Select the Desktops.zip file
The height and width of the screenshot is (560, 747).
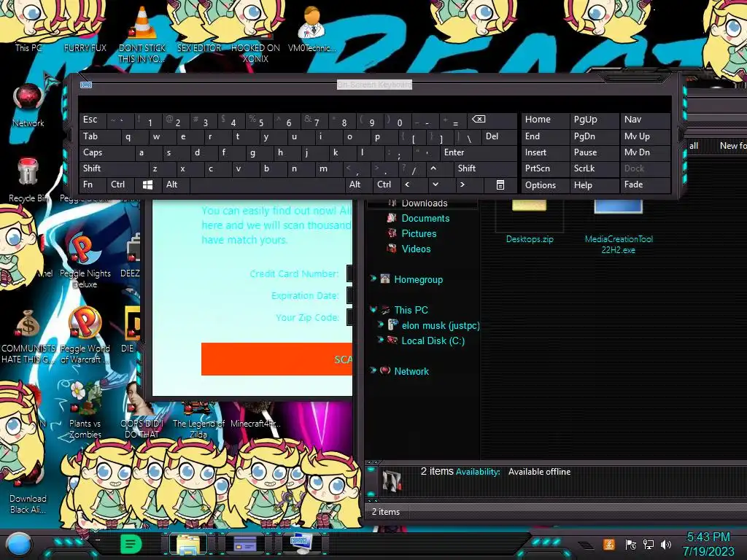[530, 222]
